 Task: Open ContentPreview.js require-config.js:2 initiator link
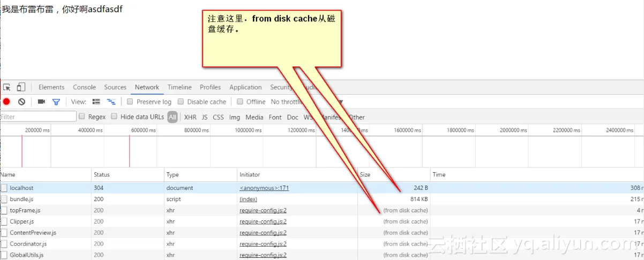(263, 233)
